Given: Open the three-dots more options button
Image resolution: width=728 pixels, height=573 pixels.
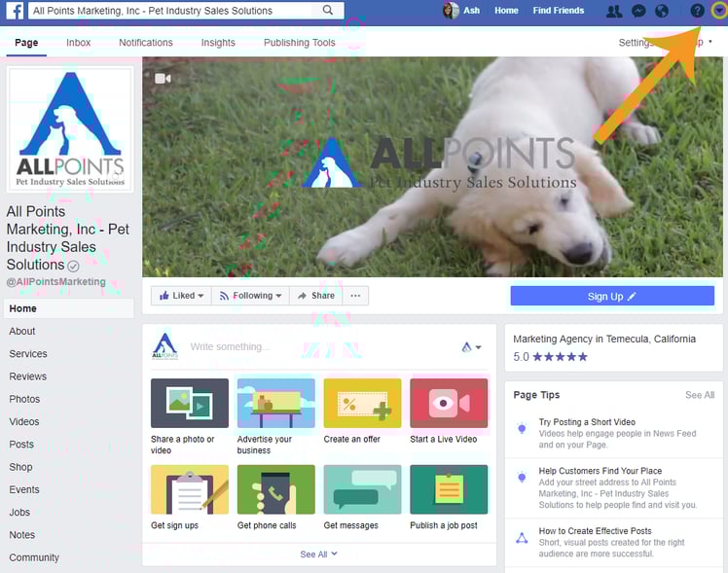Looking at the screenshot, I should [x=355, y=296].
